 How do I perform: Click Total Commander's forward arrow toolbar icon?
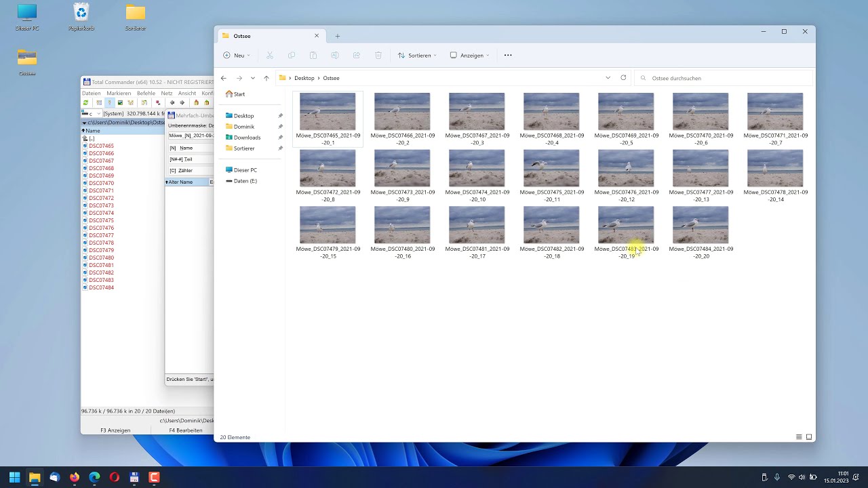click(182, 102)
